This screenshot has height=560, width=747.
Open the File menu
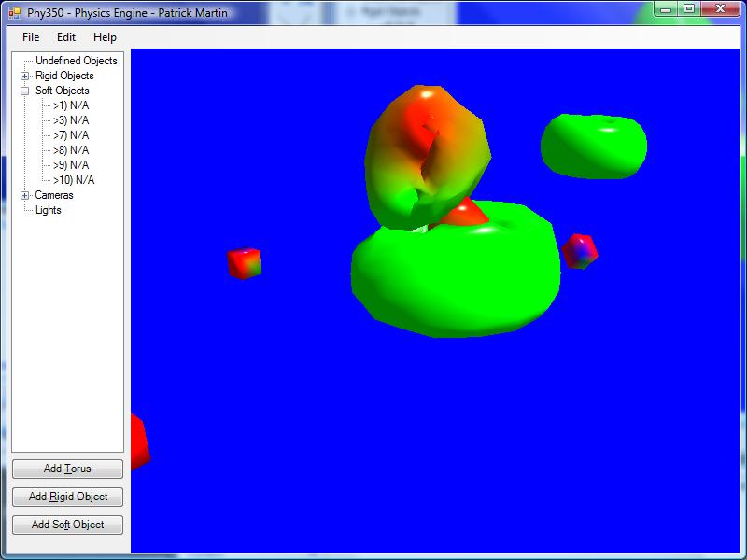31,37
